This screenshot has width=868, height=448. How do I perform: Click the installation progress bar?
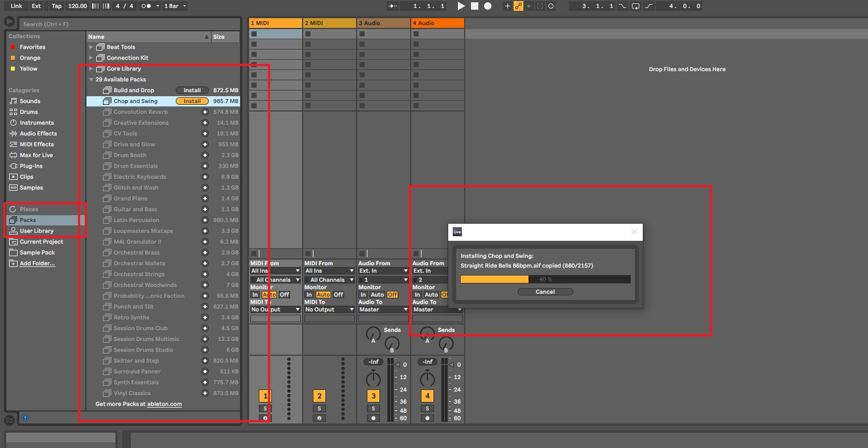pos(545,279)
